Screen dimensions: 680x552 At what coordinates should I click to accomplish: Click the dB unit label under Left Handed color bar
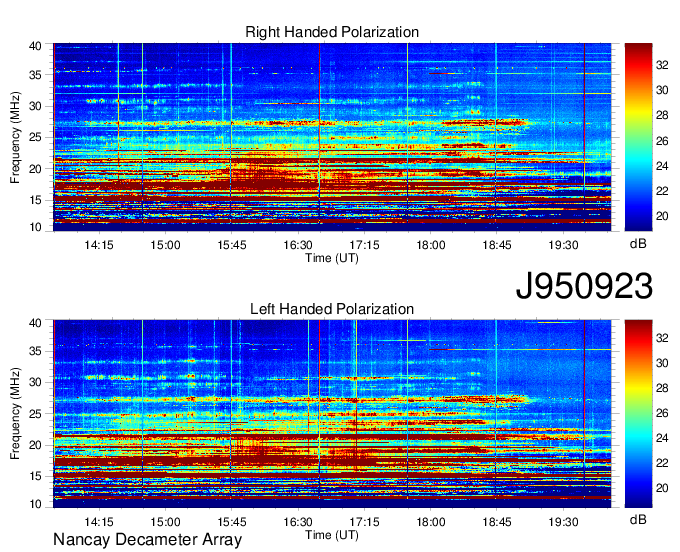638,519
